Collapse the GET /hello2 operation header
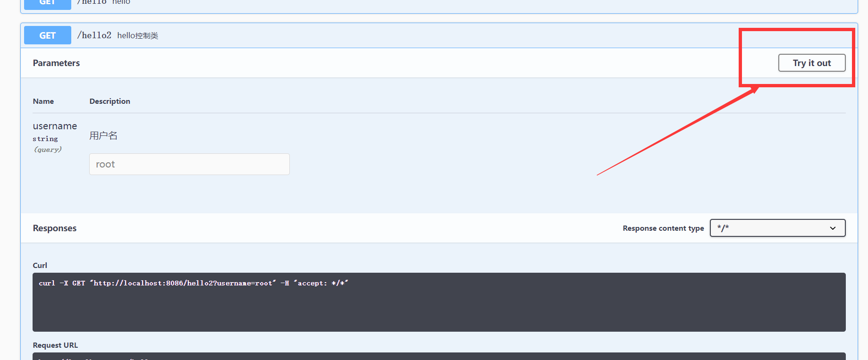This screenshot has width=868, height=360. 439,35
